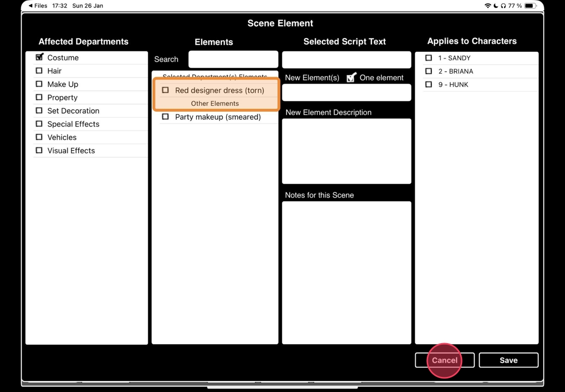Select the Red designer dress (torn) text
The image size is (565, 392).
click(x=219, y=90)
